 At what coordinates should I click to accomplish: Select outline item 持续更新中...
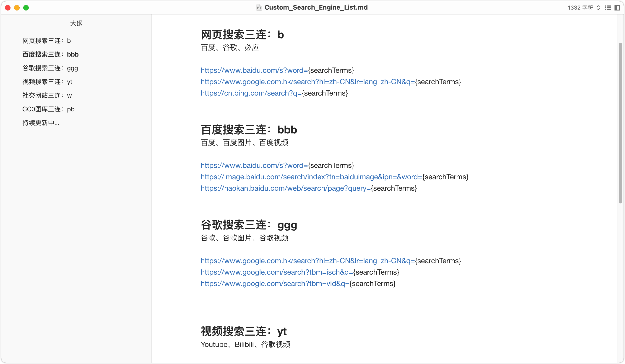(41, 123)
